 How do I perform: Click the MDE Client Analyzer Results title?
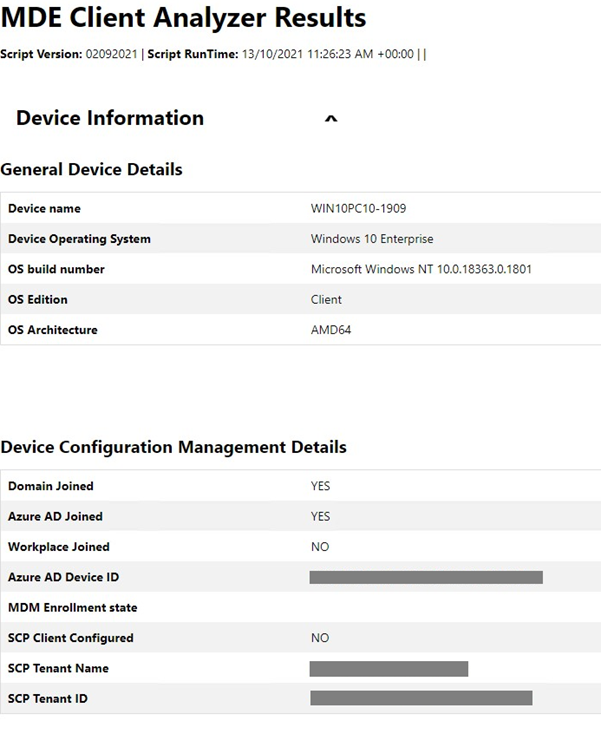pyautogui.click(x=183, y=19)
